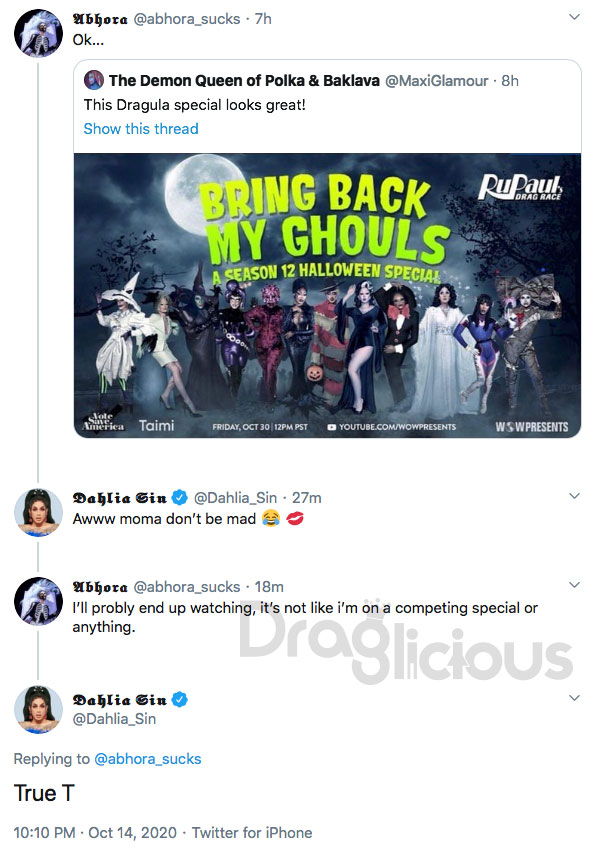Click verified badge on main Dahlia Sin tweet

(x=180, y=700)
